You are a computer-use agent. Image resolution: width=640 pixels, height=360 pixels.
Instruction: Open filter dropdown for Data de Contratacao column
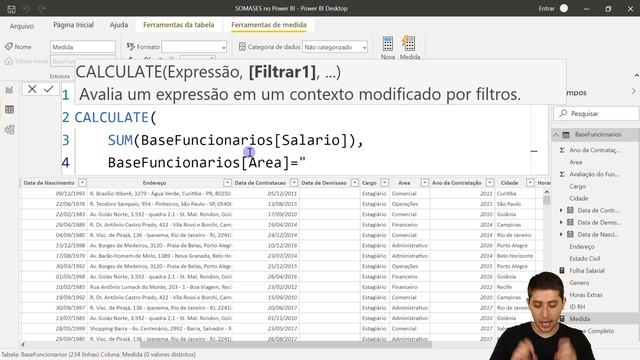click(294, 183)
